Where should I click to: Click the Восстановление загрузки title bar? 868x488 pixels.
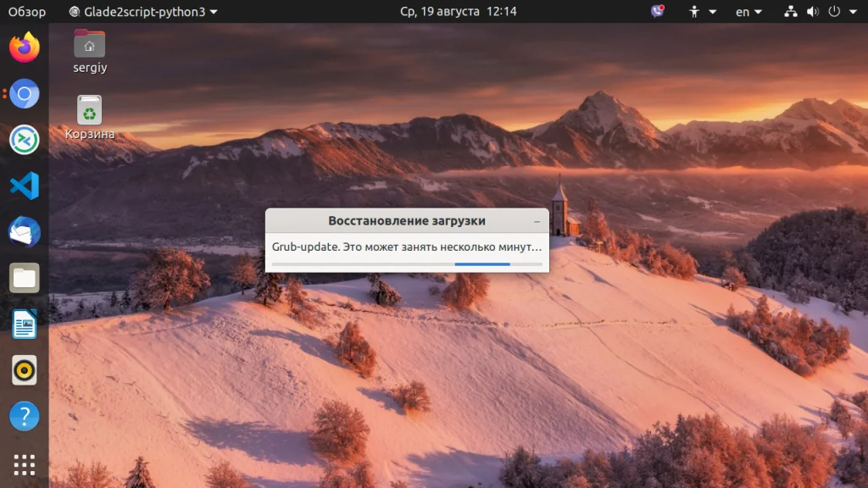[407, 221]
